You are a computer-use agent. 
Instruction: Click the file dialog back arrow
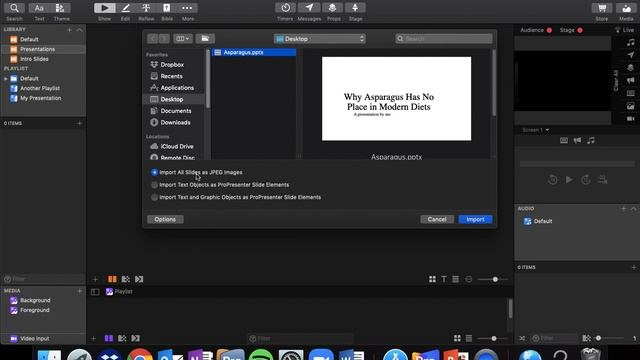pyautogui.click(x=153, y=39)
